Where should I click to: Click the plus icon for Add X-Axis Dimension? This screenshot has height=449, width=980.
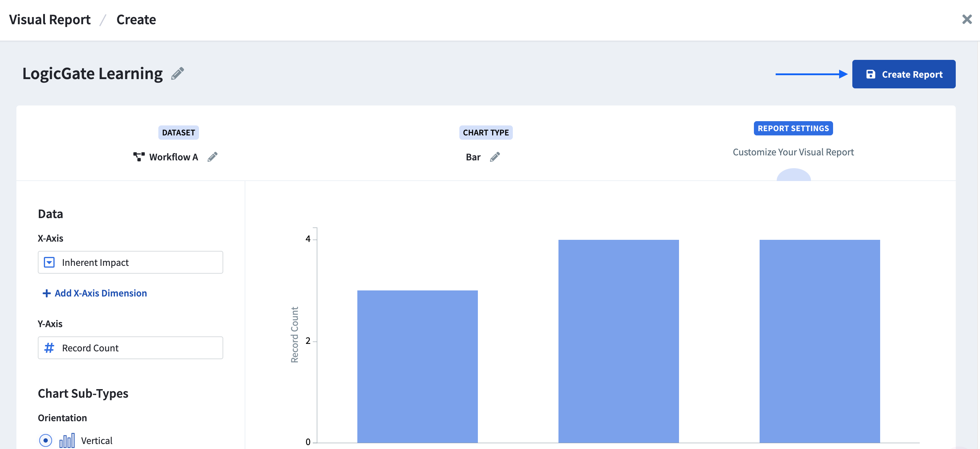[46, 293]
